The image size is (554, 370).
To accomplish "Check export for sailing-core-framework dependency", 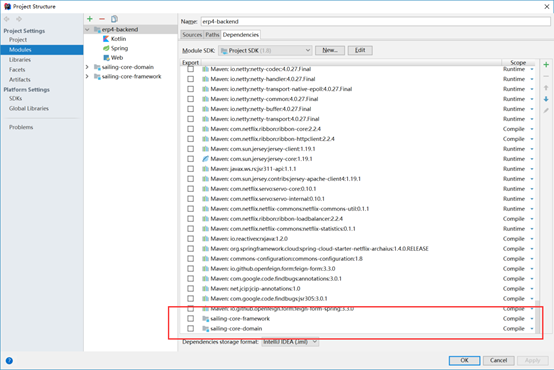I will 190,319.
